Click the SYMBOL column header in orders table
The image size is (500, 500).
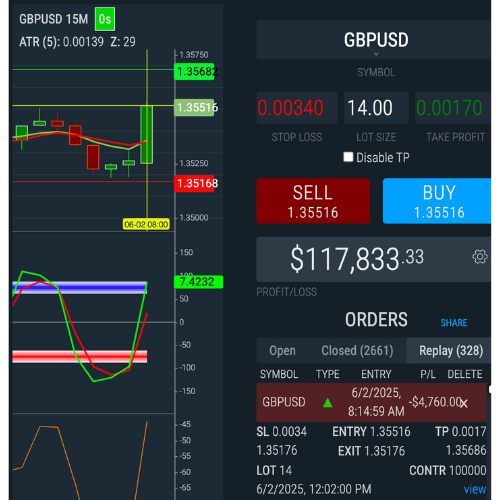point(279,374)
